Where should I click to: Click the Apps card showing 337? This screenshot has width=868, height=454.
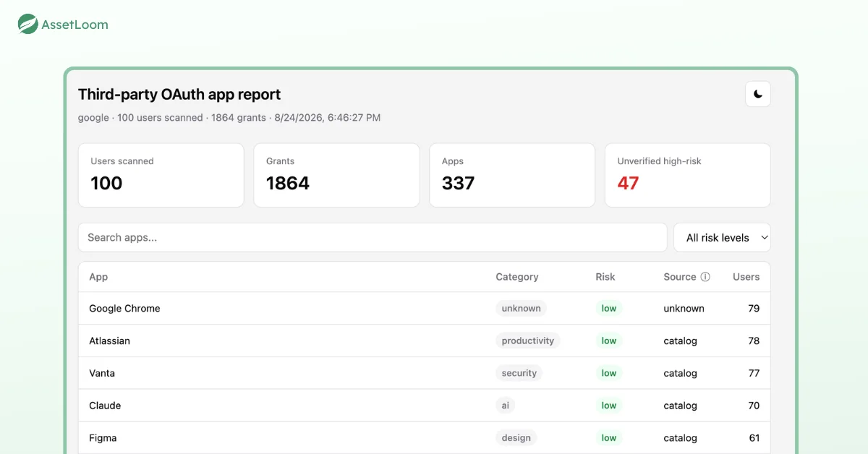[x=512, y=175]
